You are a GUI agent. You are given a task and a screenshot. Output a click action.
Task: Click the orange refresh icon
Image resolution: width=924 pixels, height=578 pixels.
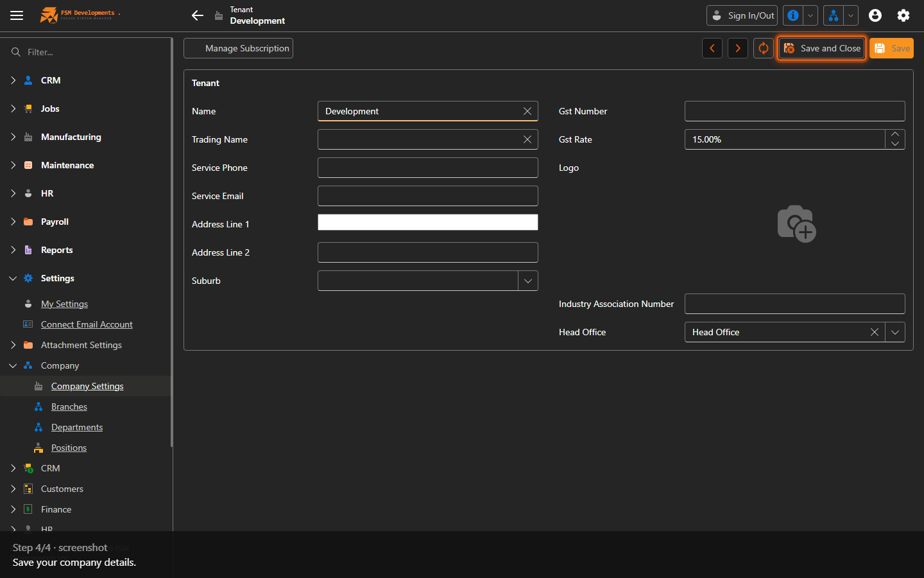pyautogui.click(x=764, y=48)
